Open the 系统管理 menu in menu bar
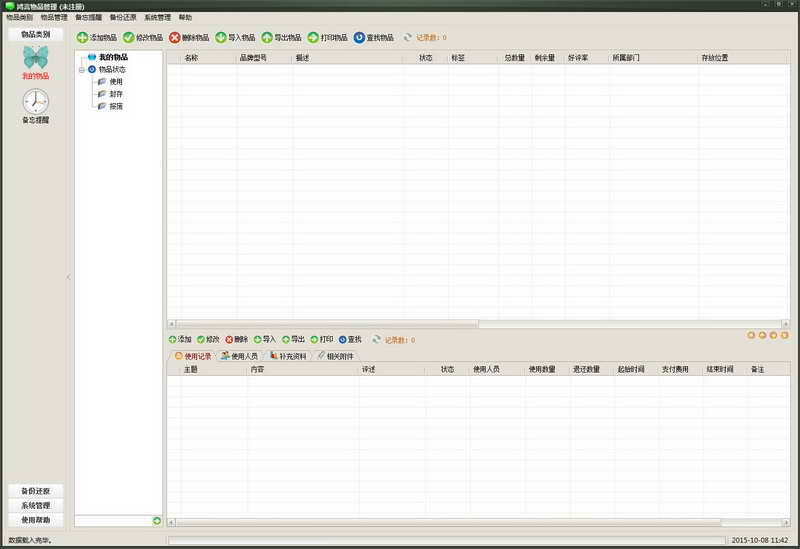The image size is (800, 549). tap(157, 18)
